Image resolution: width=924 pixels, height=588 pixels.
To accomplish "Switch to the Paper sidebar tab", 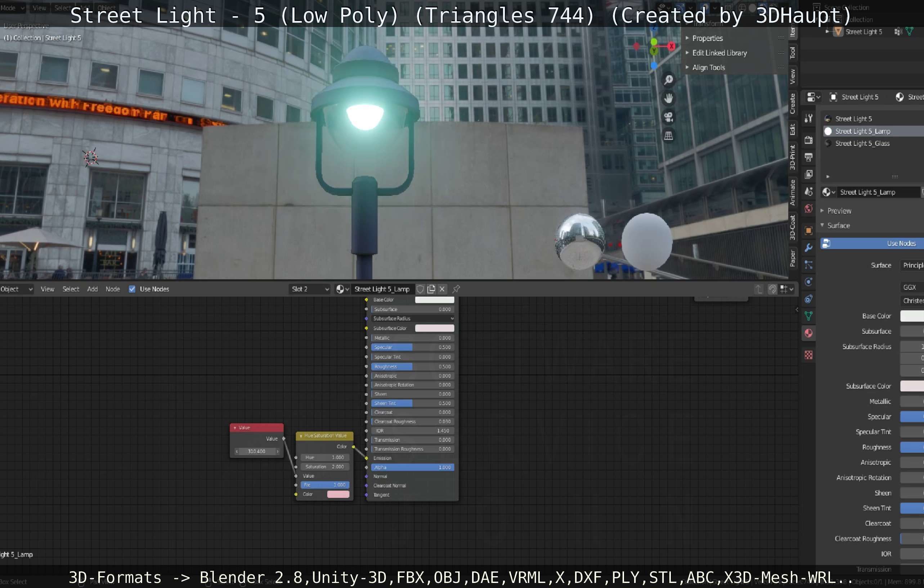I will [792, 258].
